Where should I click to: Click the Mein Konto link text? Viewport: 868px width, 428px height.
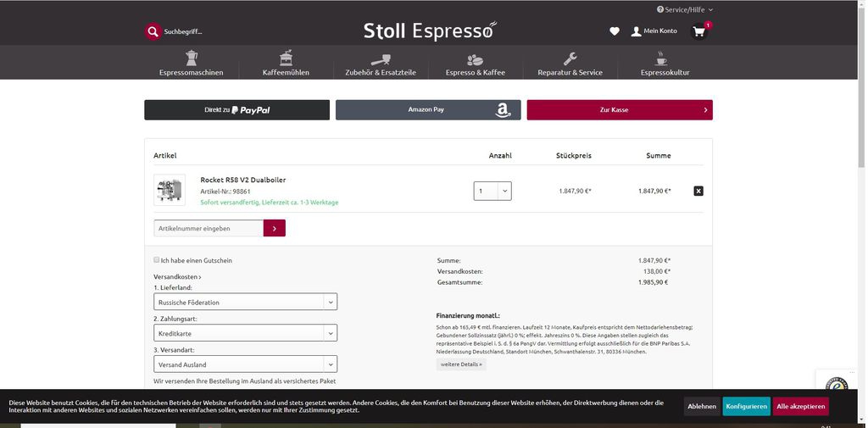[659, 31]
